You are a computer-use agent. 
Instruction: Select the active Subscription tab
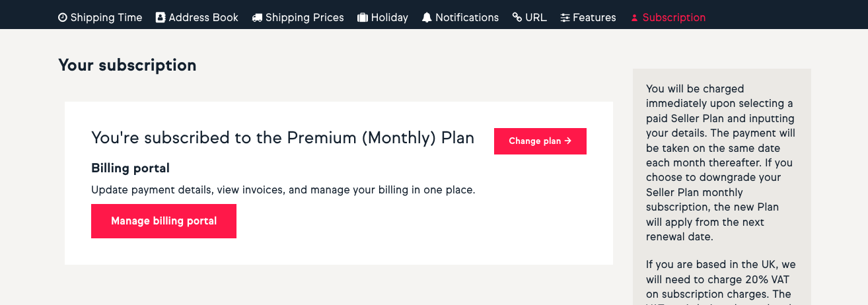click(x=674, y=18)
